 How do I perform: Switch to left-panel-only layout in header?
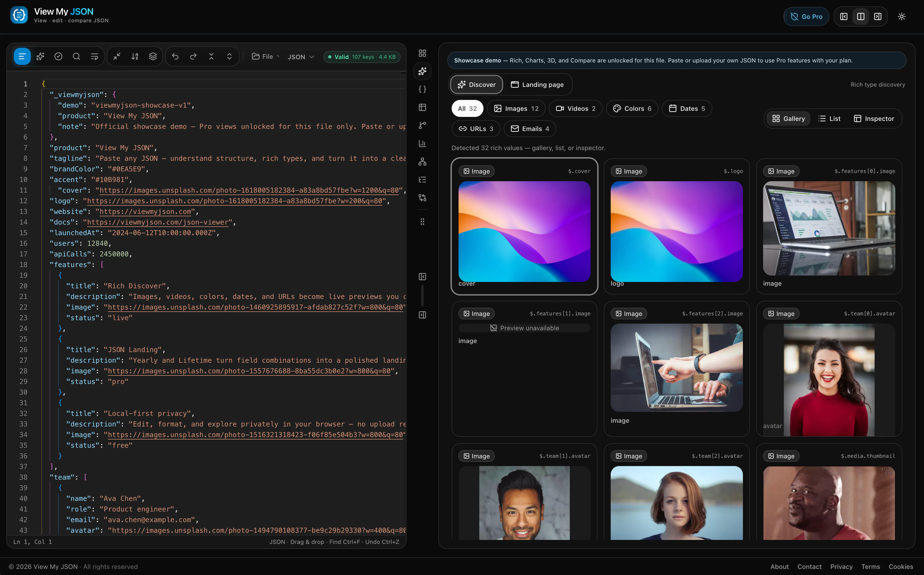[x=844, y=16]
